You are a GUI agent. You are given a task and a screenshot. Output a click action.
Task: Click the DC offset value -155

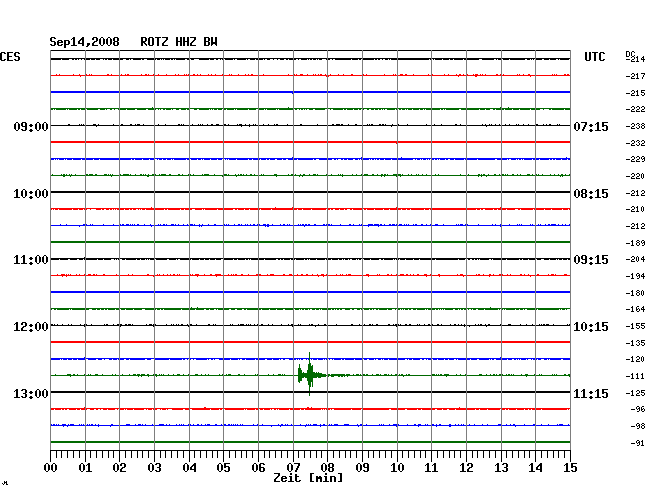pyautogui.click(x=635, y=326)
